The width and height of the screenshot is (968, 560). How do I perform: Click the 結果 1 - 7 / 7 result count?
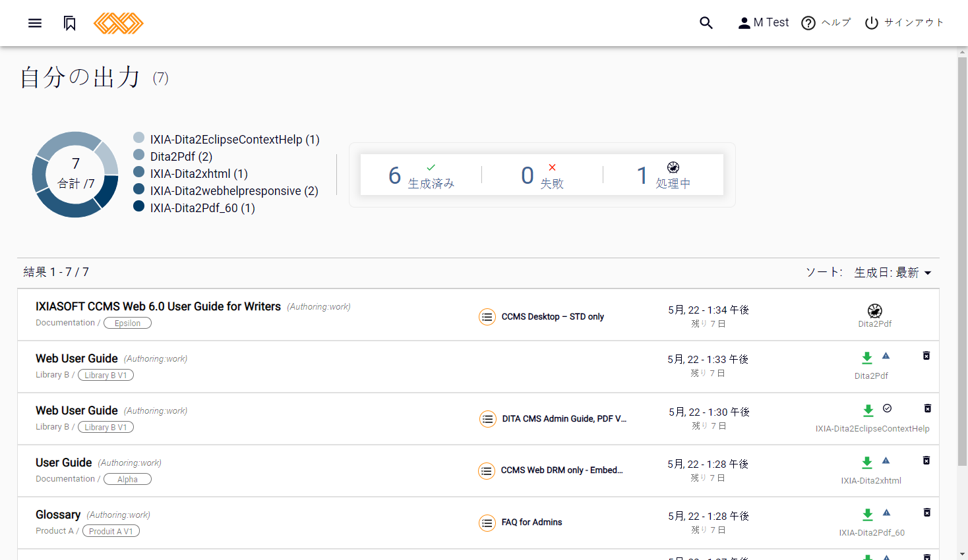tap(56, 272)
